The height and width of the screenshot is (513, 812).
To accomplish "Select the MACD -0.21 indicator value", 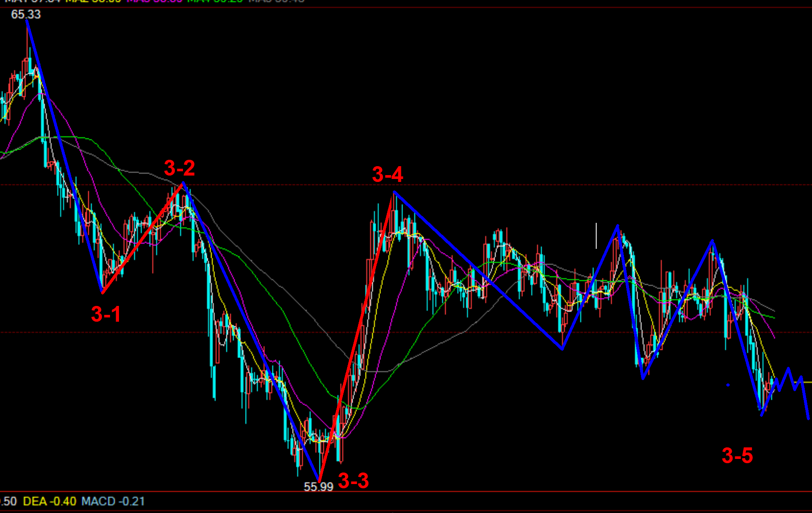I will 113,501.
